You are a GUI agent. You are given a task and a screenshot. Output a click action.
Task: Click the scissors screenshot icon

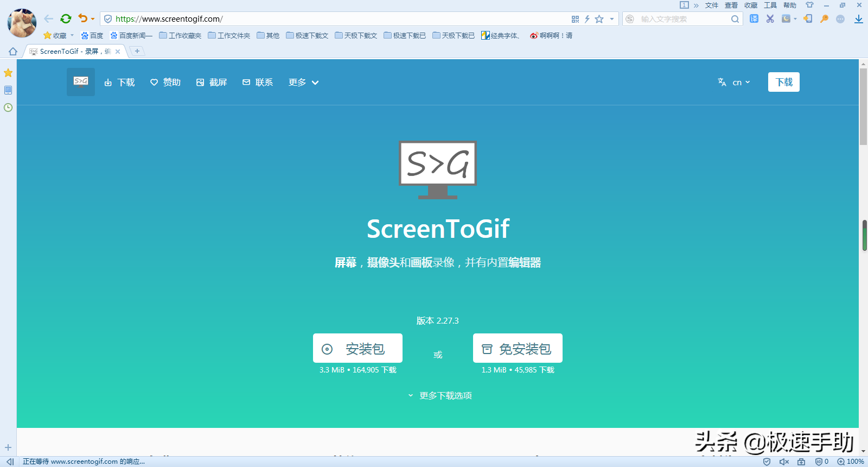[770, 18]
